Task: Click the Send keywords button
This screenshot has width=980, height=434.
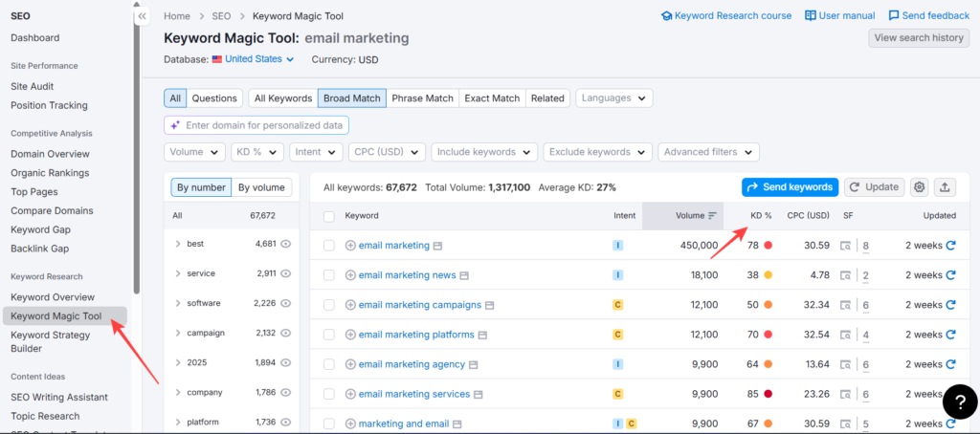Action: click(790, 186)
